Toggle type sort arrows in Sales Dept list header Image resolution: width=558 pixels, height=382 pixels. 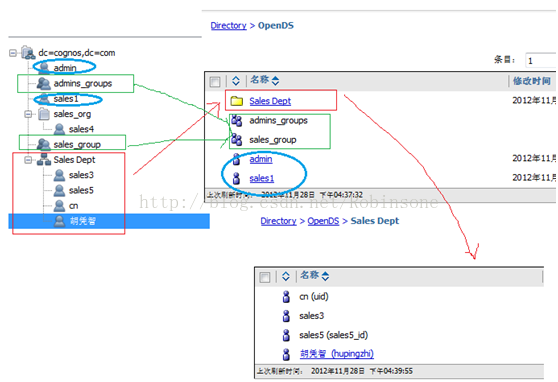(x=286, y=276)
